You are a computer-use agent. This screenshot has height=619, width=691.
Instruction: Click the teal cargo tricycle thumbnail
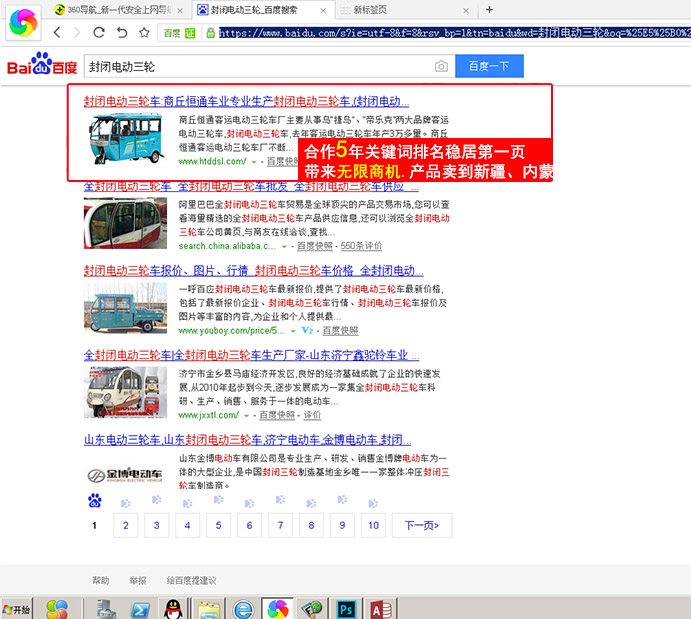pyautogui.click(x=125, y=308)
